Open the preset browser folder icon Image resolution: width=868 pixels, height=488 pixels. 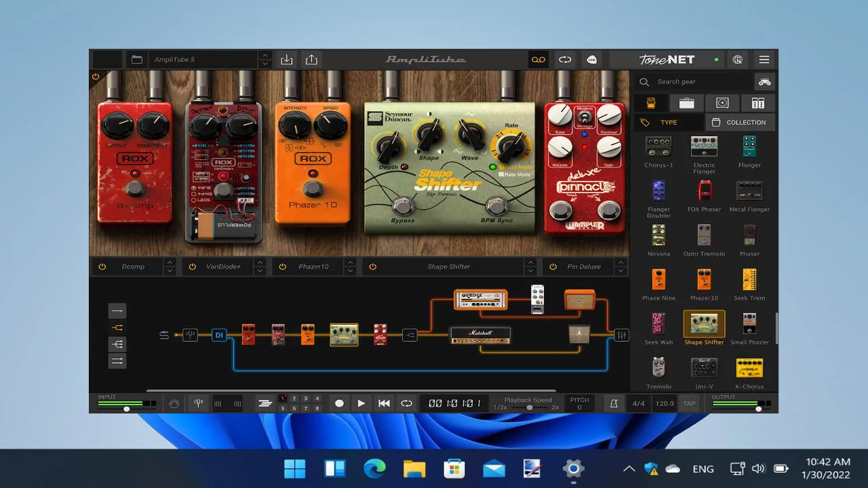click(136, 60)
